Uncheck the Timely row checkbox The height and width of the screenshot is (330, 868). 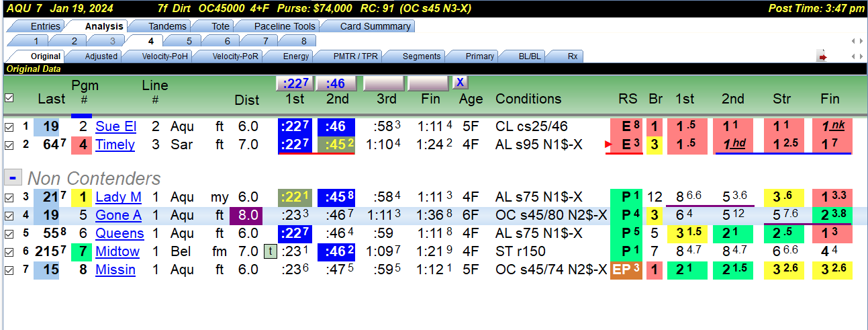pos(9,145)
